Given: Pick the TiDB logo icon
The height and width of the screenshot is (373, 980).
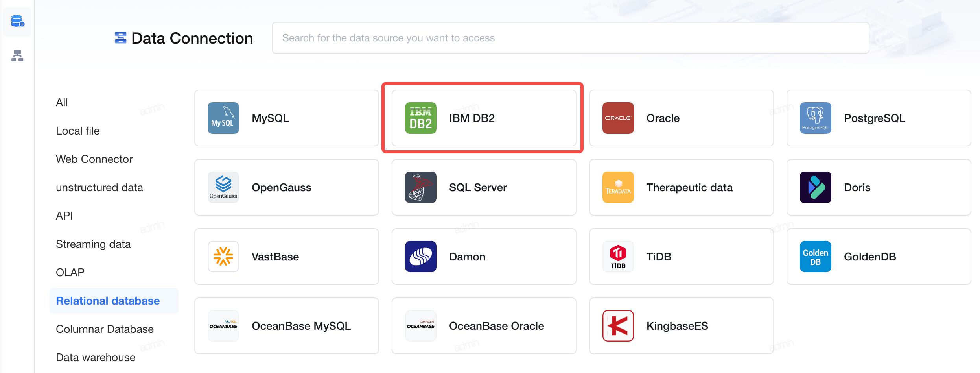Looking at the screenshot, I should click(618, 257).
